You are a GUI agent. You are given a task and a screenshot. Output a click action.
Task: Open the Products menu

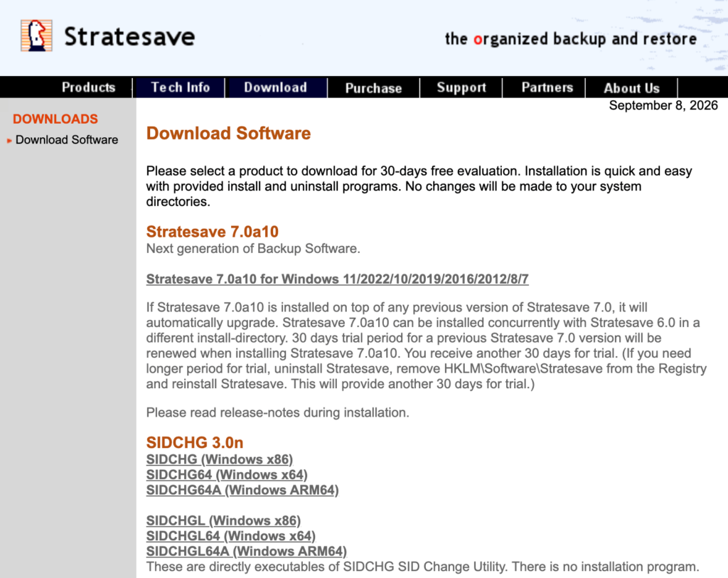point(88,87)
